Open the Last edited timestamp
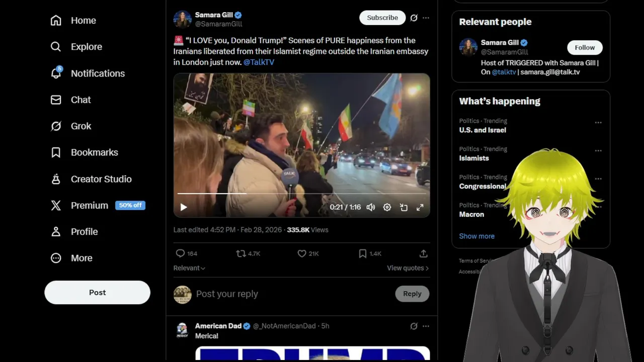 [228, 230]
